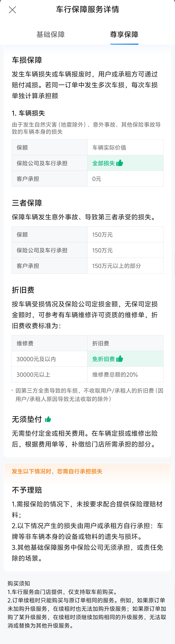Tap the thumbs-up icon next to 无须垫付
Viewport: 175px width, 644px height.
pyautogui.click(x=48, y=419)
